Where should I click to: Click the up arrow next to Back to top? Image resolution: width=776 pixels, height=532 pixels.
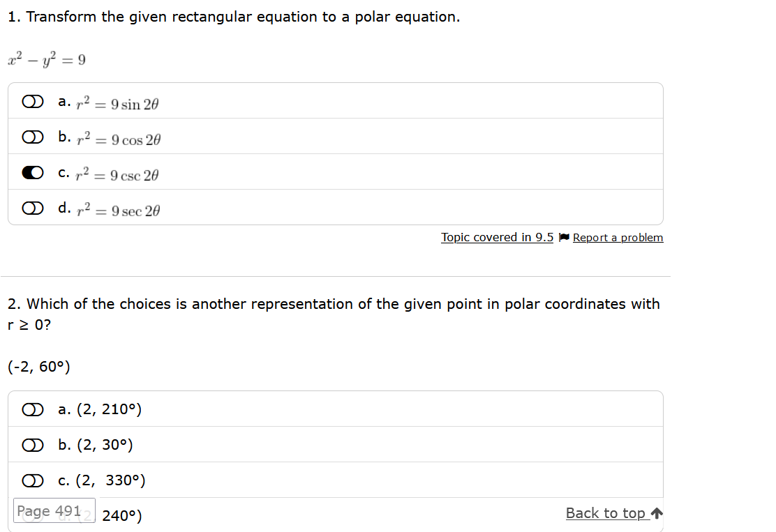pos(656,513)
